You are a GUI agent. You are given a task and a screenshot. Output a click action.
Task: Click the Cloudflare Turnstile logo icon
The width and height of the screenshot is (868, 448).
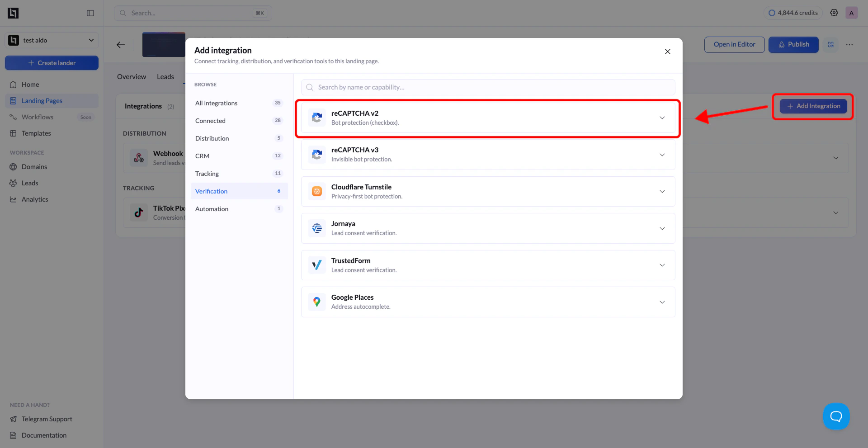pos(317,191)
